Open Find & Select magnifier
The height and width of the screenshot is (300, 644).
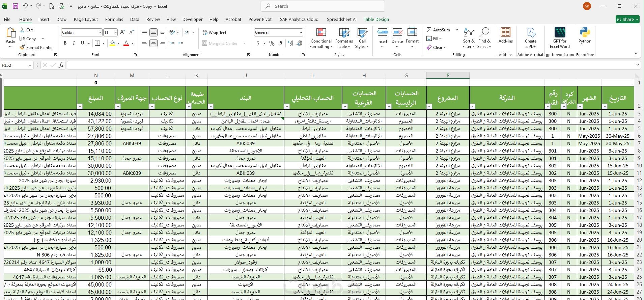pos(484,38)
